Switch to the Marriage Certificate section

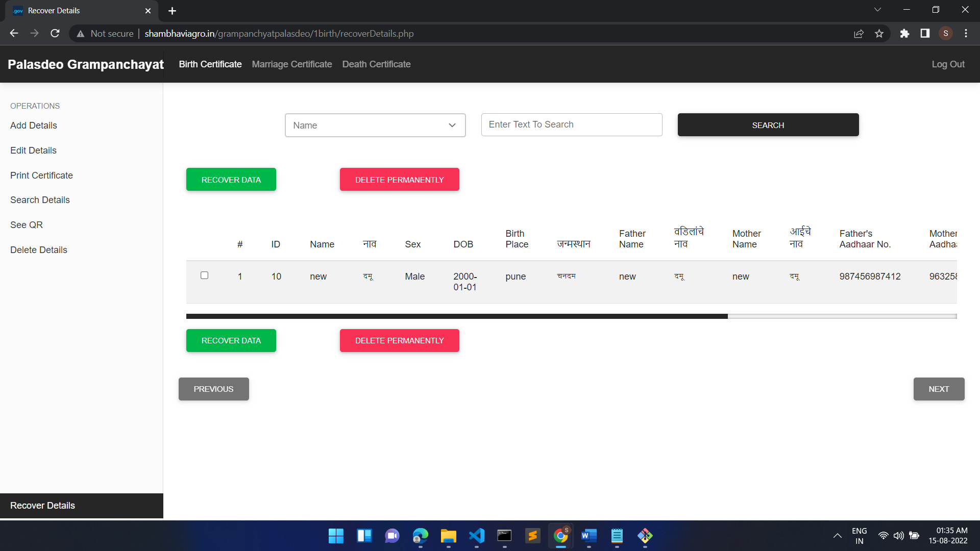click(x=291, y=64)
